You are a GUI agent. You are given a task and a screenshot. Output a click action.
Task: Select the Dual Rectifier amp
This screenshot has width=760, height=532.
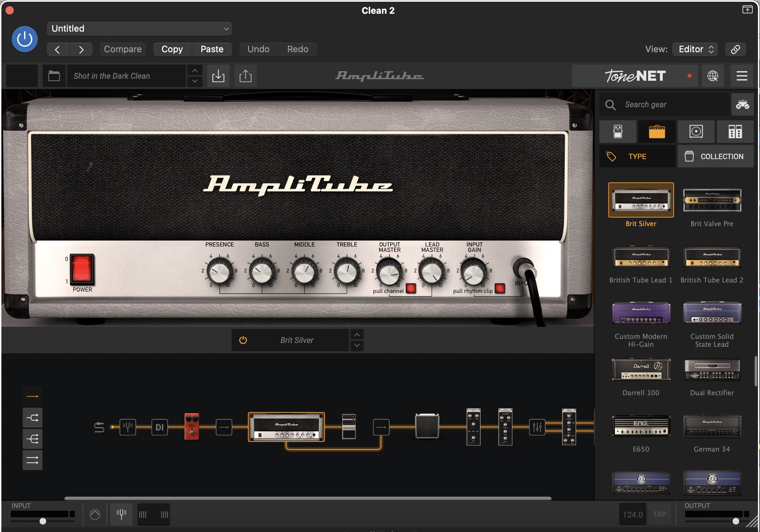pos(712,369)
